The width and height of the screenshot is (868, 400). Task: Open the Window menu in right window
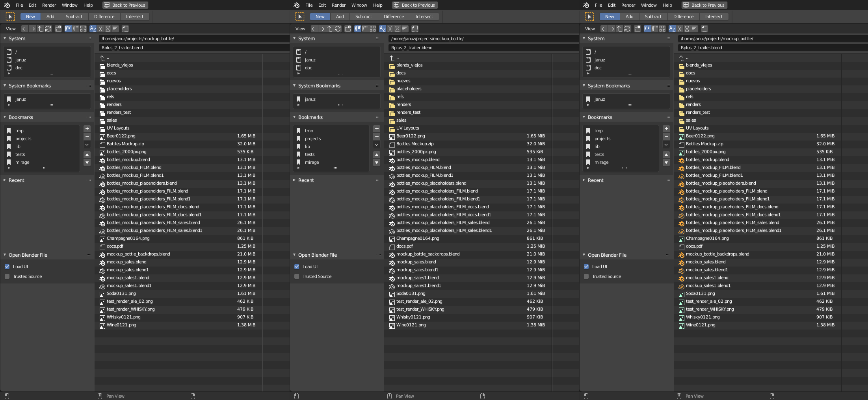[x=649, y=5]
